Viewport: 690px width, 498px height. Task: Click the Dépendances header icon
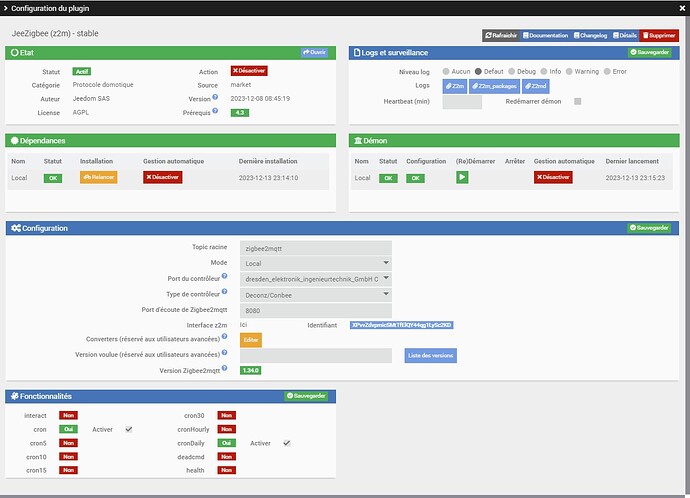15,141
